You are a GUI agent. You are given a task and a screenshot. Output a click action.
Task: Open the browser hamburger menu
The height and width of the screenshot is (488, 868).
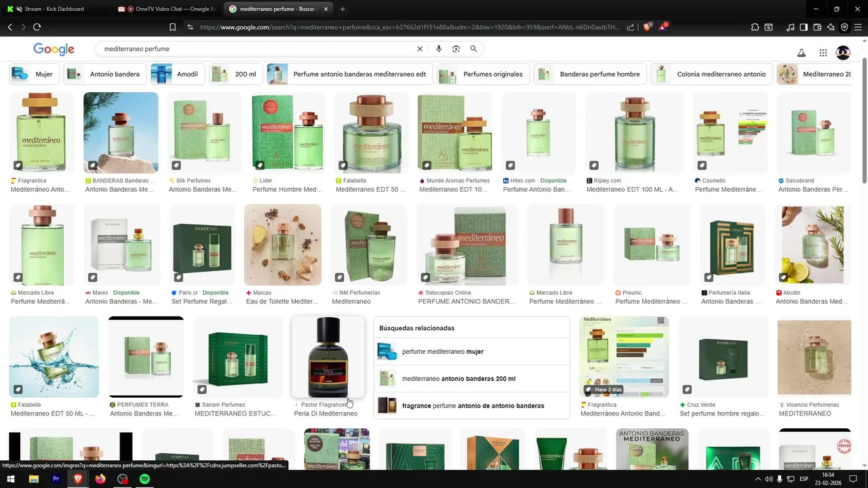[x=859, y=27]
